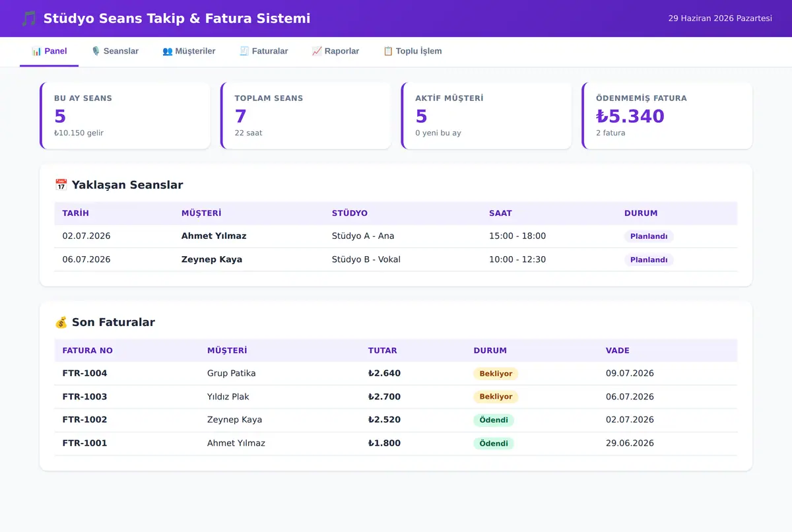Click the 10:00 - 12:30 time cell
Screen dimensions: 792x532
coord(517,259)
